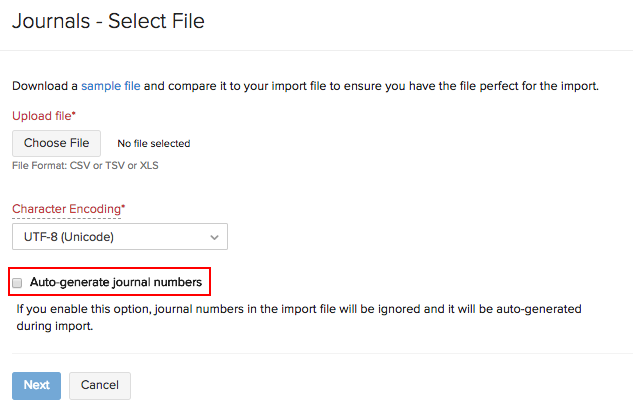
Task: Click the Upload file field label
Action: pos(41,116)
